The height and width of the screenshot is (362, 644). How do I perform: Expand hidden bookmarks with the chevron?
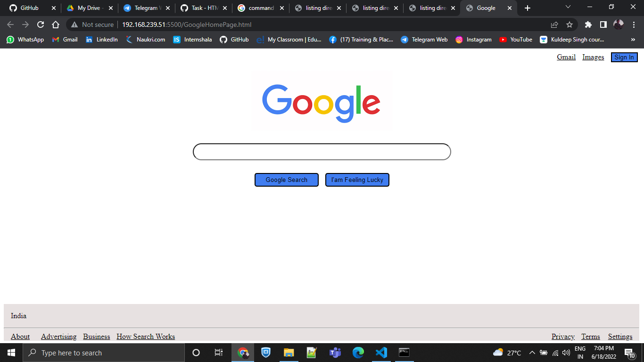(x=633, y=40)
